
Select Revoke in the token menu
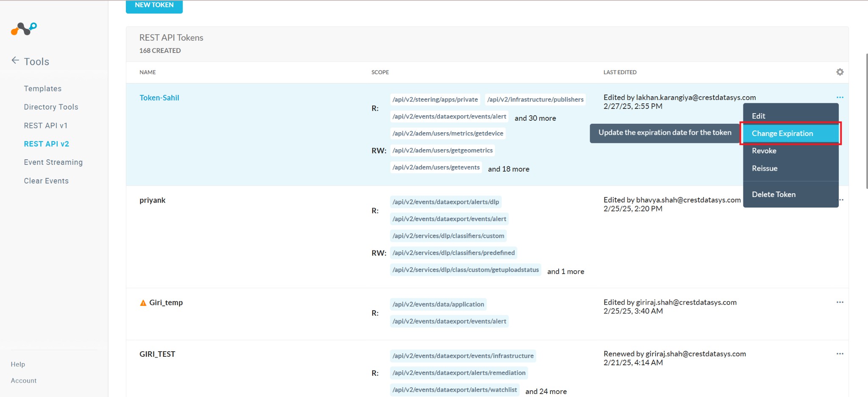click(764, 151)
